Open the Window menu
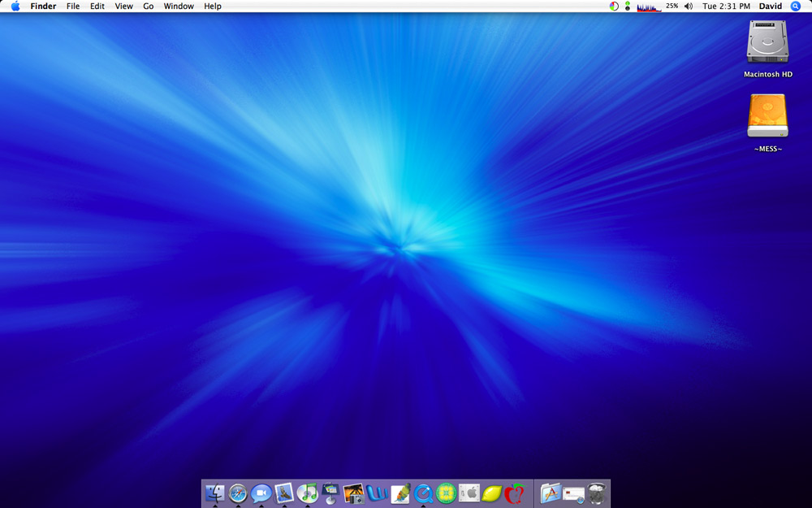 pyautogui.click(x=179, y=7)
